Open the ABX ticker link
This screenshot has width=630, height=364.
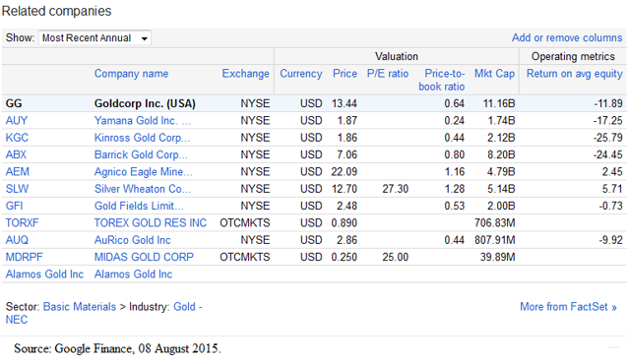(16, 154)
